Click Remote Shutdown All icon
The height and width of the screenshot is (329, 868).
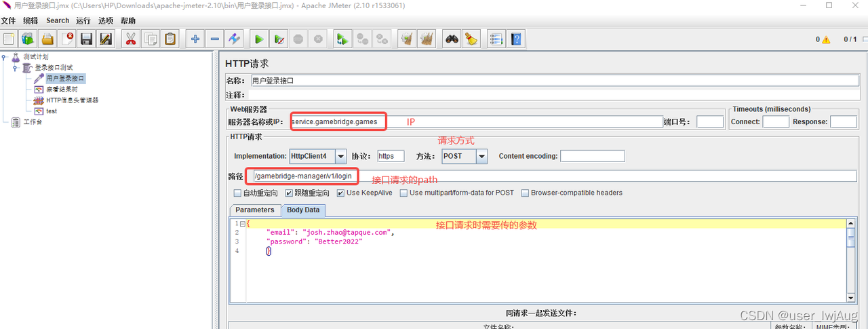382,39
